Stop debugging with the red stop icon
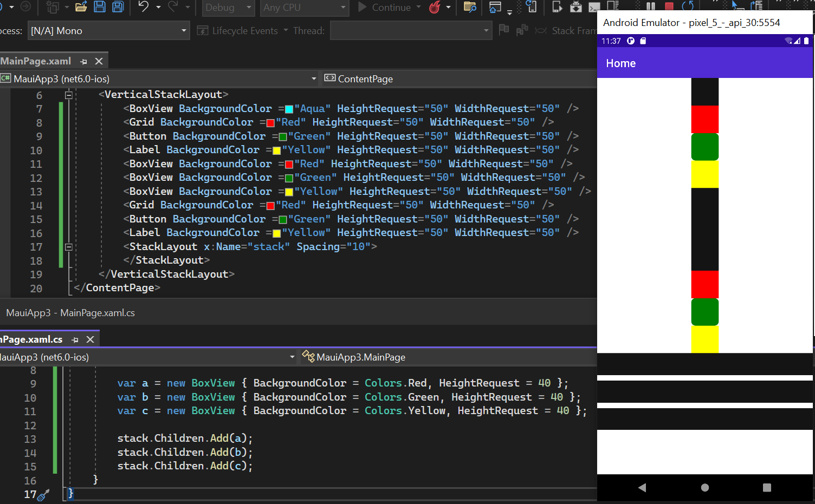This screenshot has width=815, height=504. coord(669,6)
